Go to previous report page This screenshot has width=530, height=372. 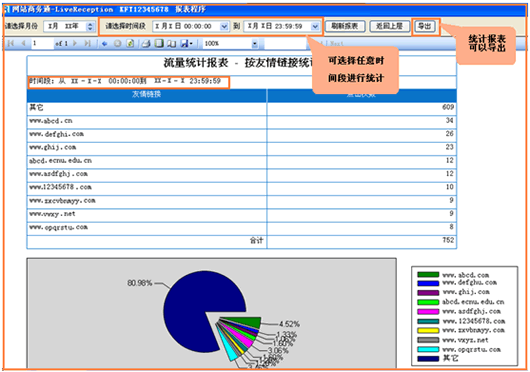(x=23, y=43)
